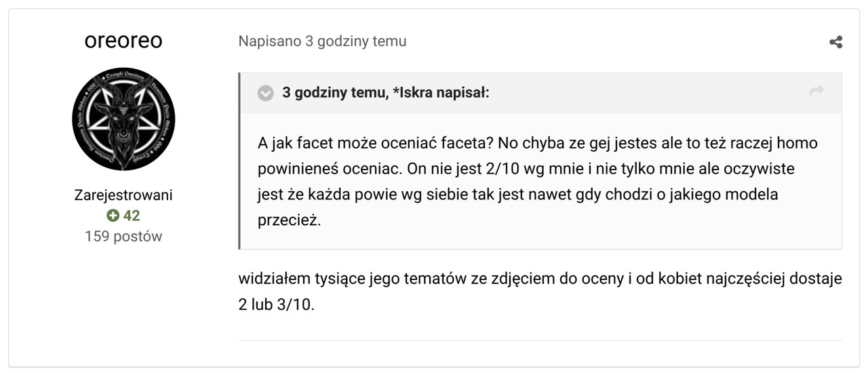868x373 pixels.
Task: Click the share icon on the post
Action: coord(835,42)
